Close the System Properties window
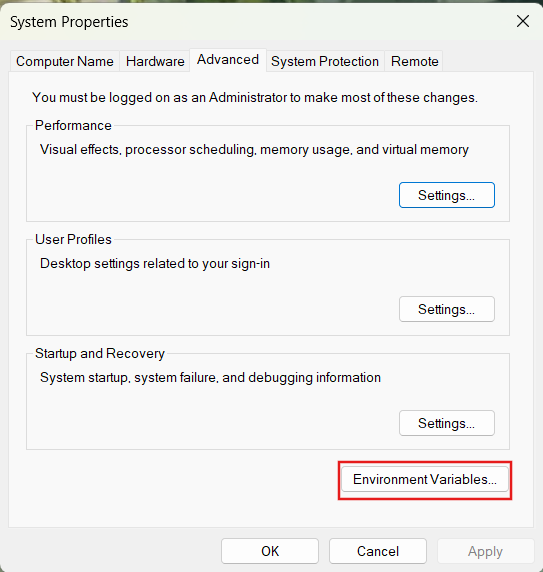Screen dimensions: 543x572 click(x=523, y=21)
